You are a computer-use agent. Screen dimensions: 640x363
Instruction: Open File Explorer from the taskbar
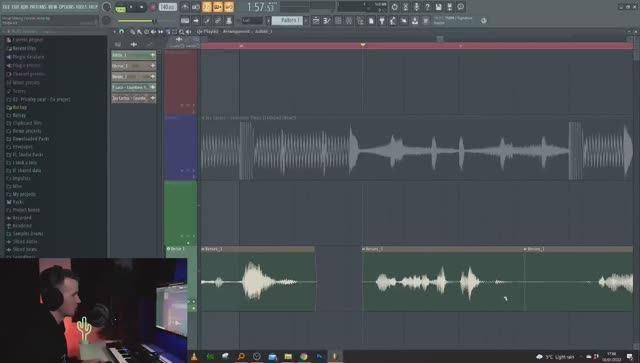click(x=288, y=356)
